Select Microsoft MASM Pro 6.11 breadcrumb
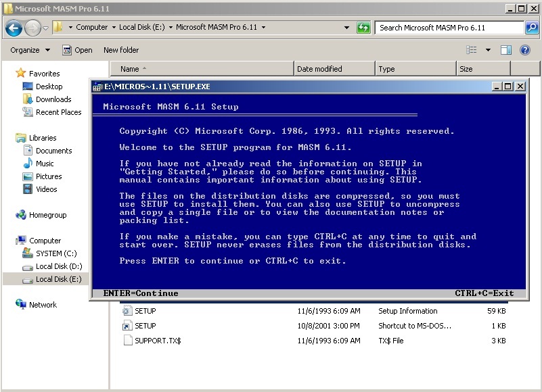Viewport: 542px width, 392px height. pyautogui.click(x=217, y=27)
